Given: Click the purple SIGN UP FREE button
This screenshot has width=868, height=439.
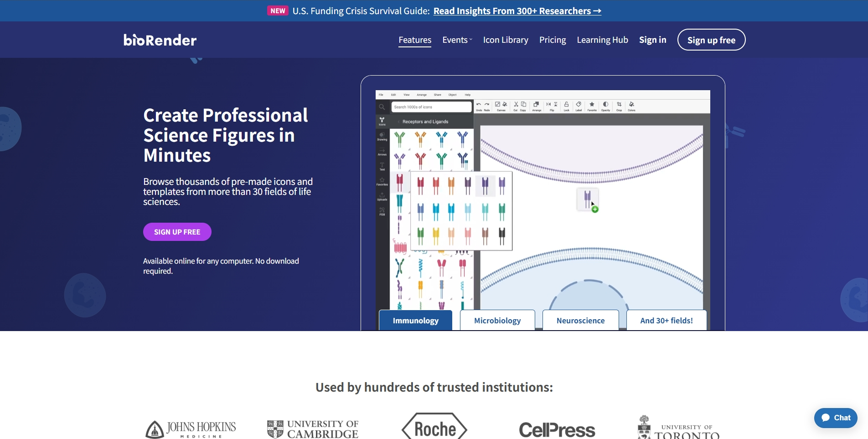Looking at the screenshot, I should (x=177, y=232).
